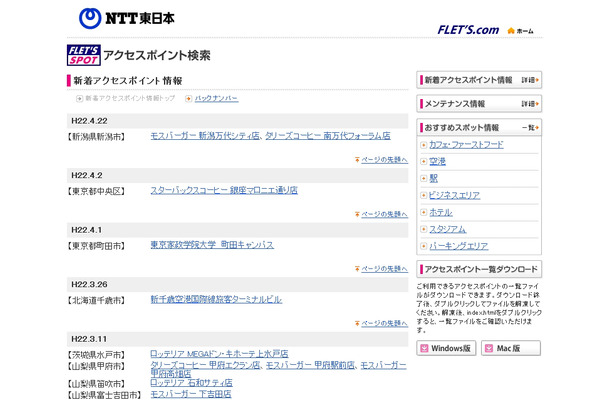Open タリーズコーヒー 甲府エクラン店 link
This screenshot has width=610, height=400.
pyautogui.click(x=205, y=365)
